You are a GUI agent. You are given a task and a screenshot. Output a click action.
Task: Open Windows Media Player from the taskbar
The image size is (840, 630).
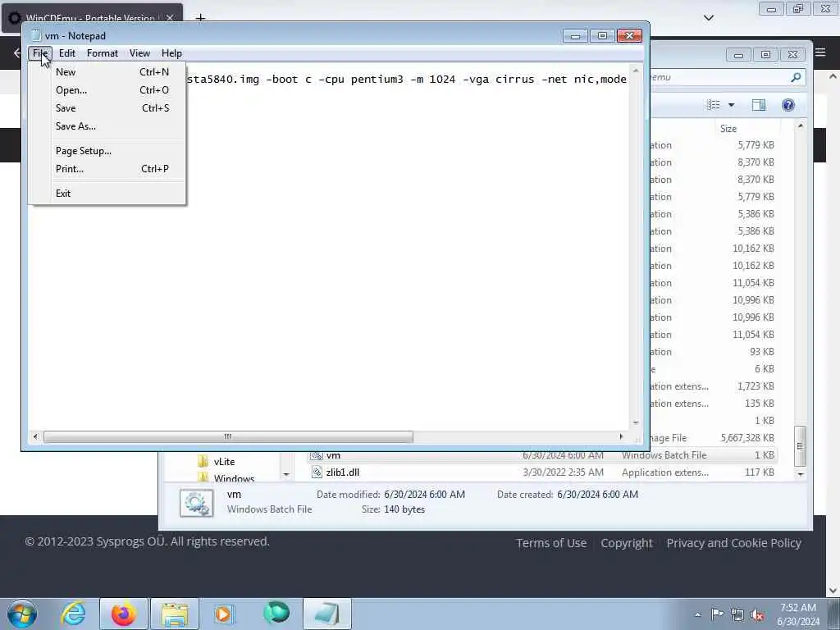(x=224, y=614)
